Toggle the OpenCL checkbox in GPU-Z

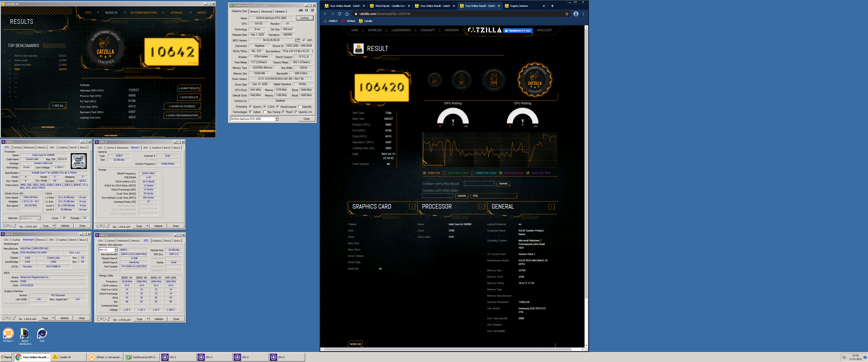point(250,107)
